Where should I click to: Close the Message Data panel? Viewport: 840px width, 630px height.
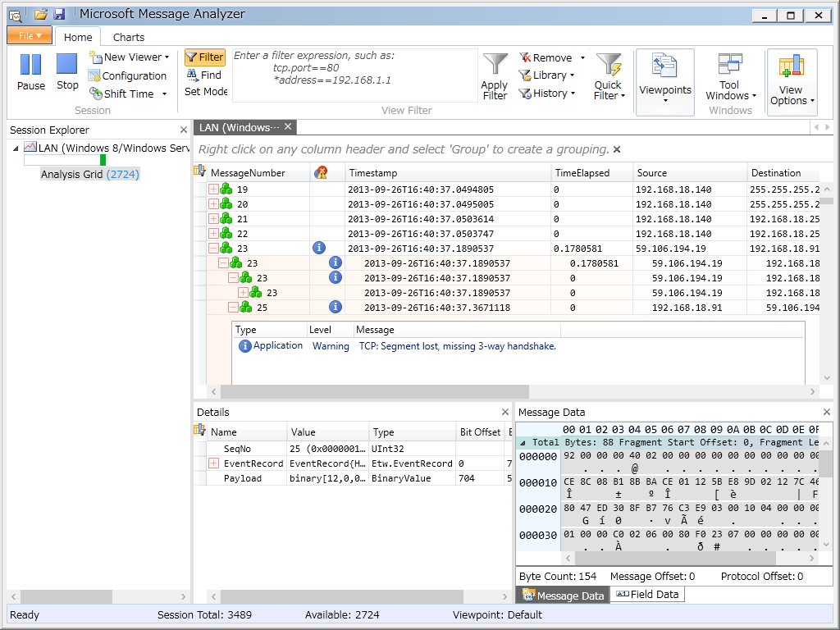click(x=827, y=412)
